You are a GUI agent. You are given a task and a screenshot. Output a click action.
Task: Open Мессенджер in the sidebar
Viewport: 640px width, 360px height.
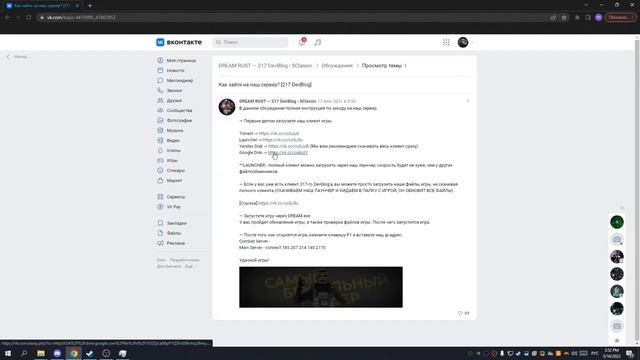pyautogui.click(x=180, y=80)
